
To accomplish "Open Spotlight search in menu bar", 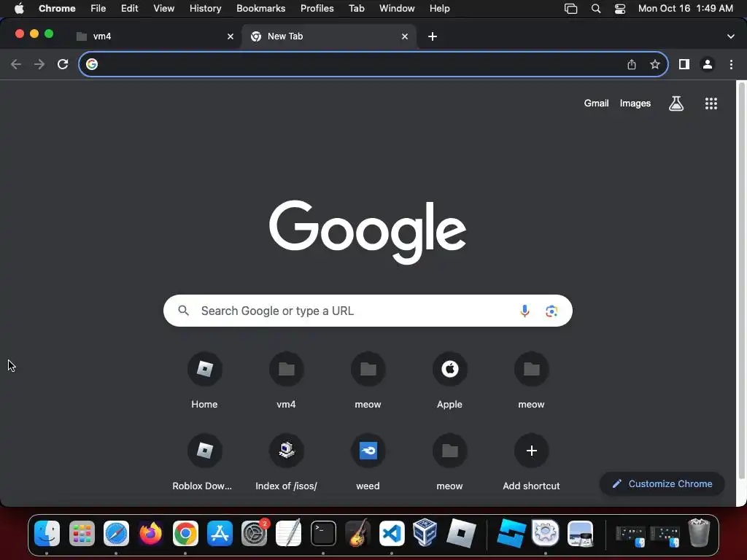I will pos(596,9).
